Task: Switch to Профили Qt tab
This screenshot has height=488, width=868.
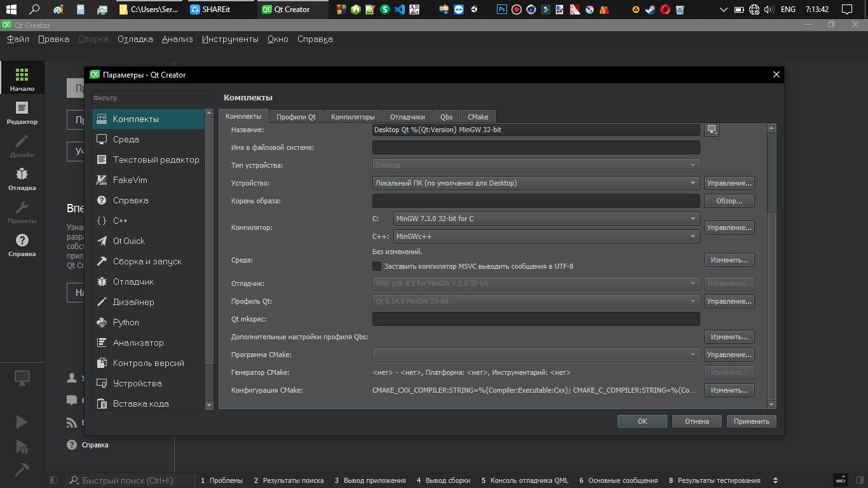Action: [x=296, y=117]
